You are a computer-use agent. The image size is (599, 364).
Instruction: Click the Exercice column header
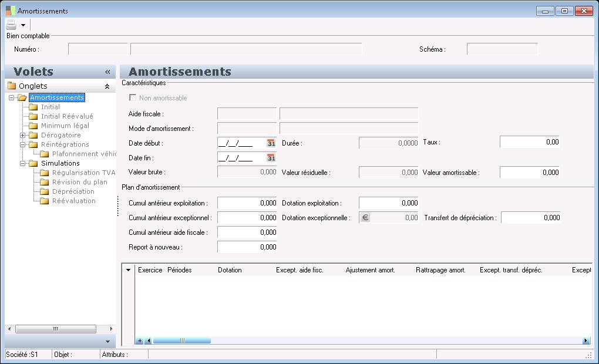pos(150,270)
